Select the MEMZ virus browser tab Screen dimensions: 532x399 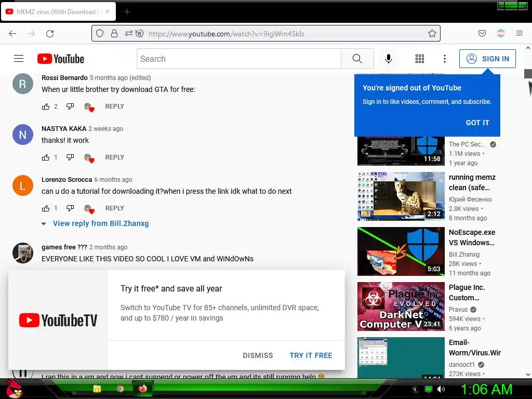pyautogui.click(x=58, y=11)
